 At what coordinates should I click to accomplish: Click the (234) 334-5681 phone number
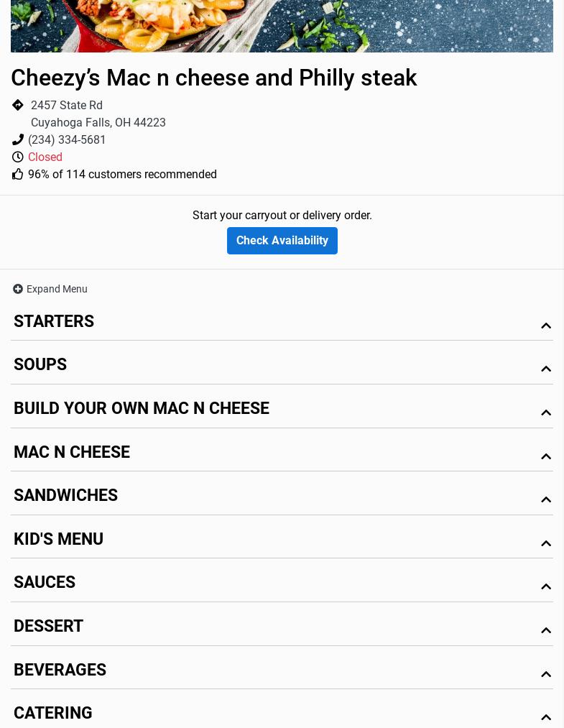point(67,140)
